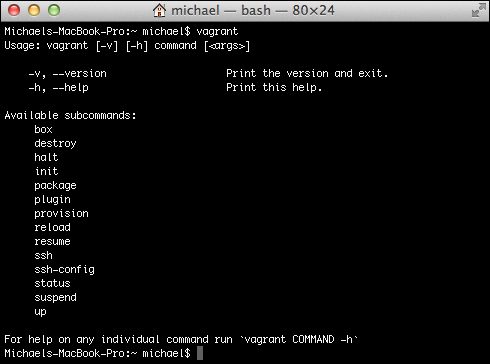Screen dimensions: 490x364
Task: Click the 'init' subcommand line
Action: tap(46, 171)
